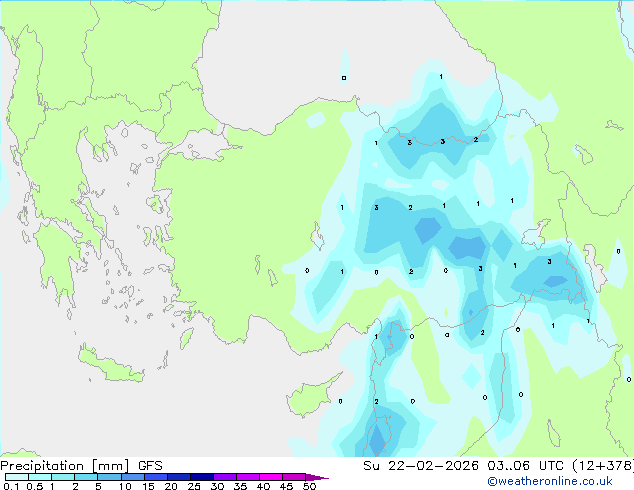The image size is (634, 490).
Task: Click the legend value label '20'
Action: pos(171,486)
